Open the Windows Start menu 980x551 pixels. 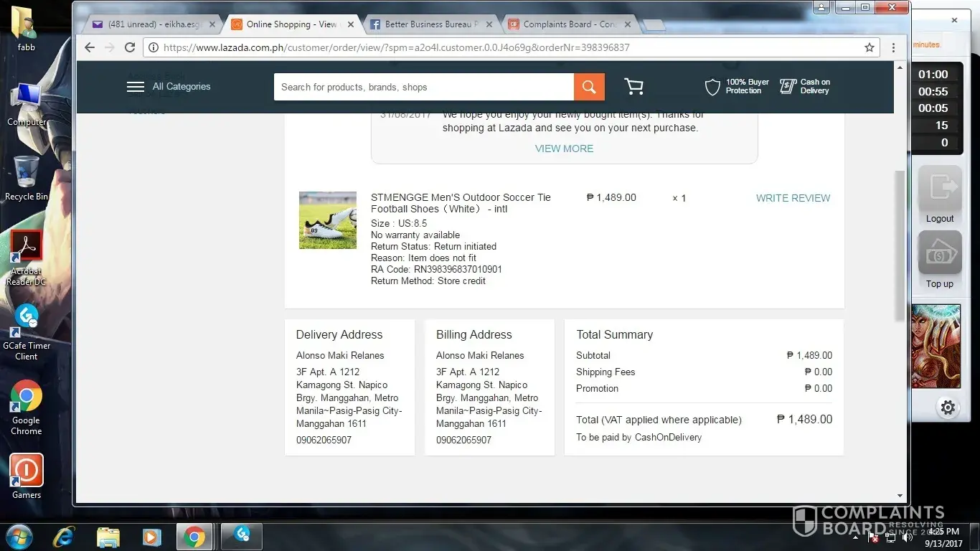19,537
